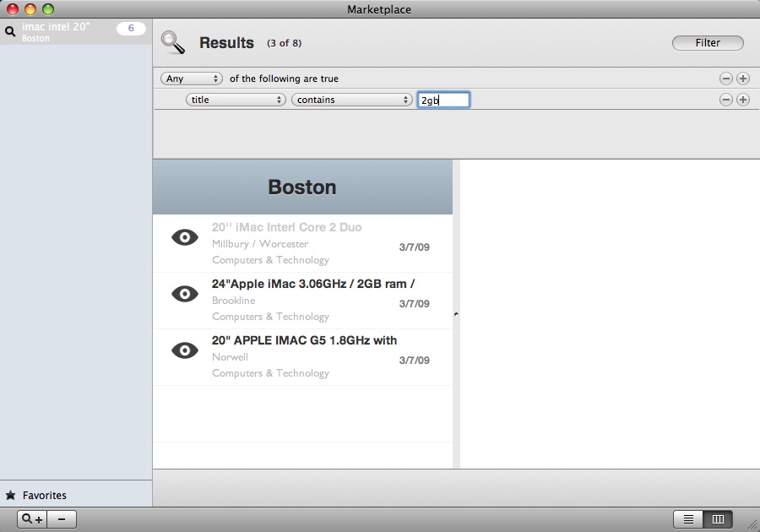Toggle eye icon for 20" APPLE IMAC G5 listing
The height and width of the screenshot is (532, 760).
(x=185, y=350)
